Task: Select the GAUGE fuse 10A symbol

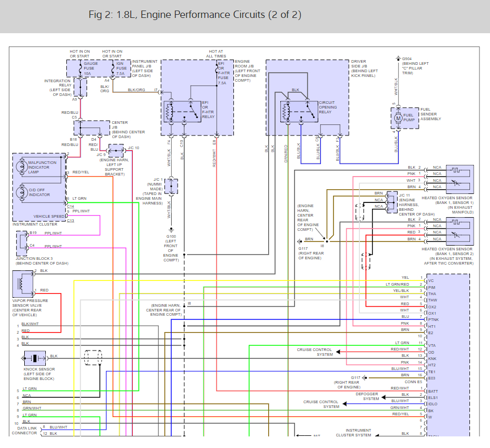Action: point(81,69)
